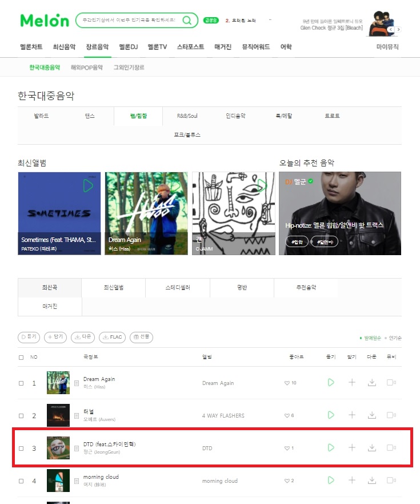
Task: Check the select-all checkbox in header
Action: 21,358
